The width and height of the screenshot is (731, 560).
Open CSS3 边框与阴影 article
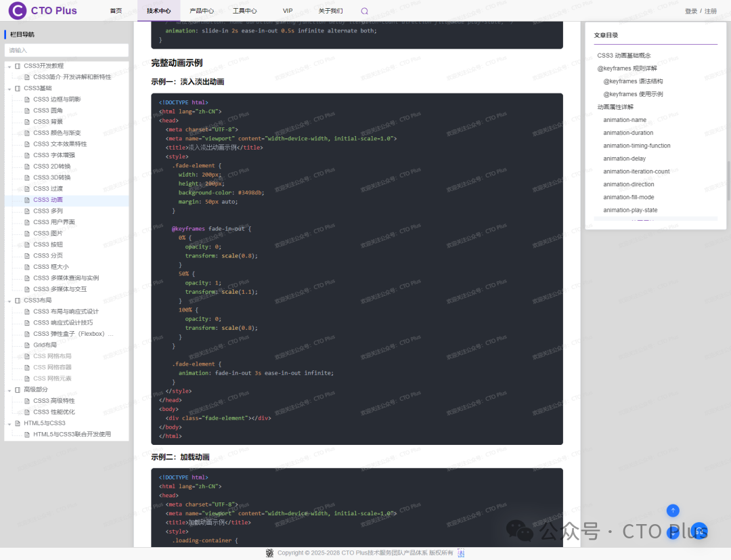click(57, 100)
